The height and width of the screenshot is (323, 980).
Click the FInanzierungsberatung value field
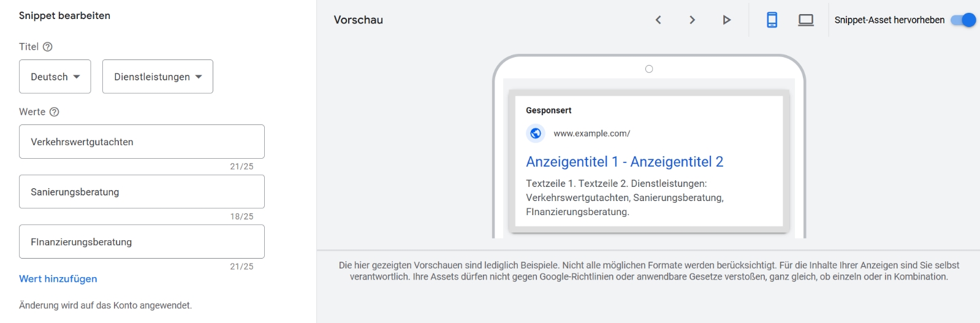[x=142, y=241]
